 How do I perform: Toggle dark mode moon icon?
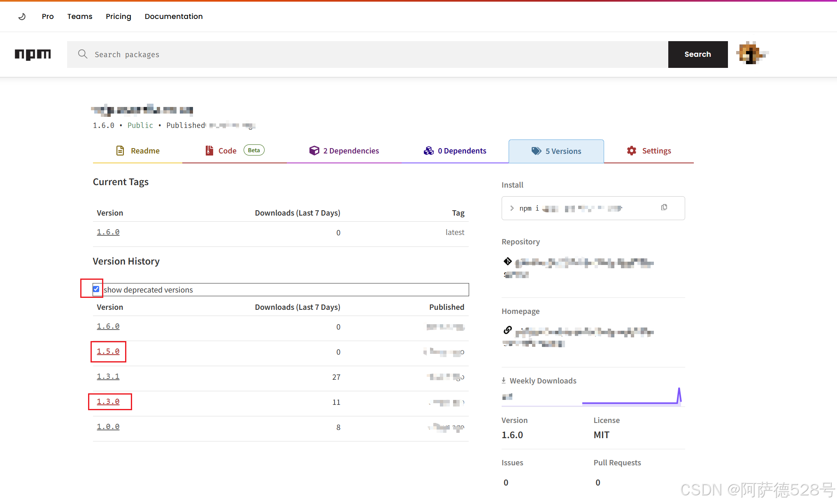(x=22, y=16)
